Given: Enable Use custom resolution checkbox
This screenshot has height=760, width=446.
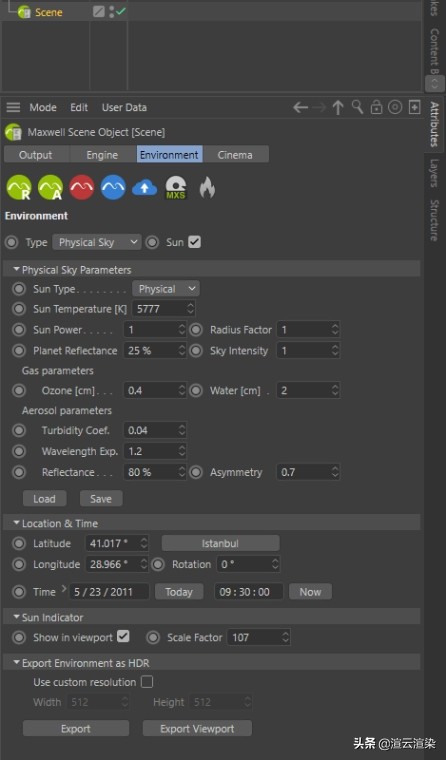Looking at the screenshot, I should click(x=147, y=682).
